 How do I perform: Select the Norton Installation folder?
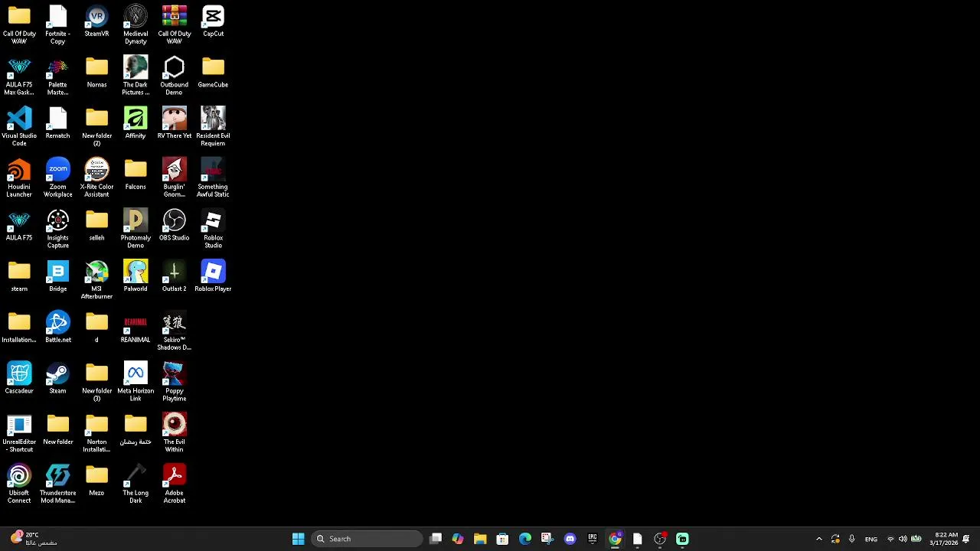(96, 433)
